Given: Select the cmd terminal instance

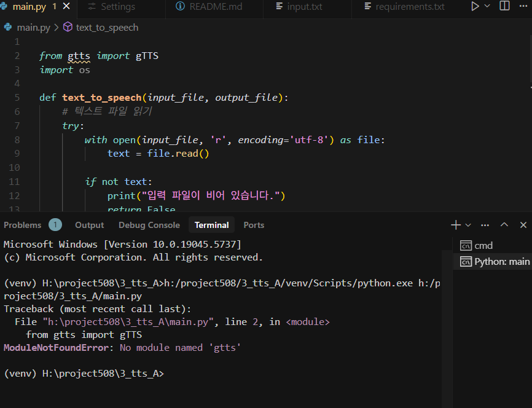Looking at the screenshot, I should (x=493, y=245).
